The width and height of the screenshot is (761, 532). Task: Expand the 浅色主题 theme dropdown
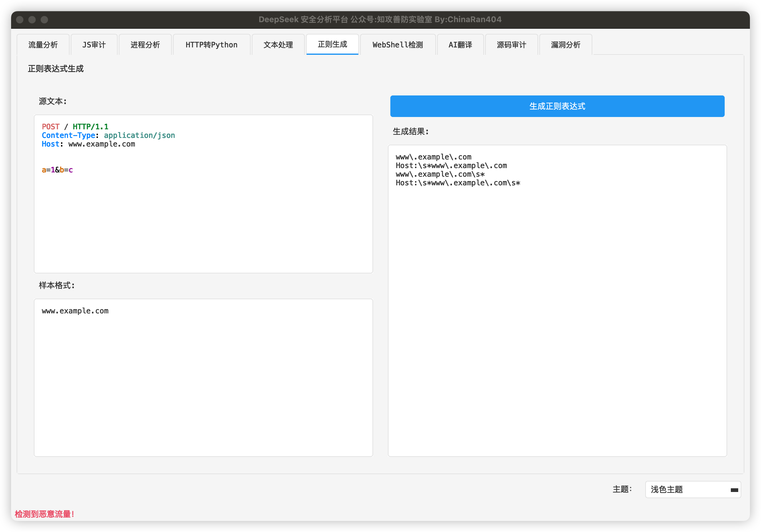[686, 489]
